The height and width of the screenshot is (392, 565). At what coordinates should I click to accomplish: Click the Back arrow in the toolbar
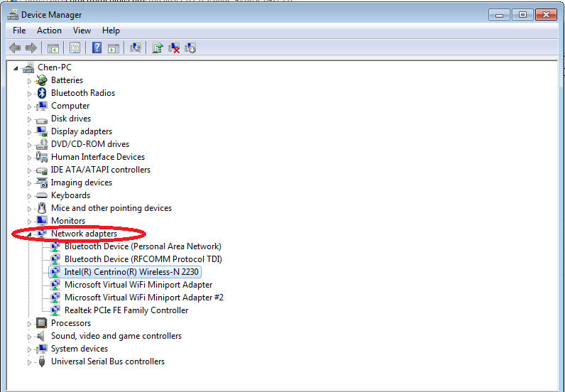pyautogui.click(x=15, y=48)
